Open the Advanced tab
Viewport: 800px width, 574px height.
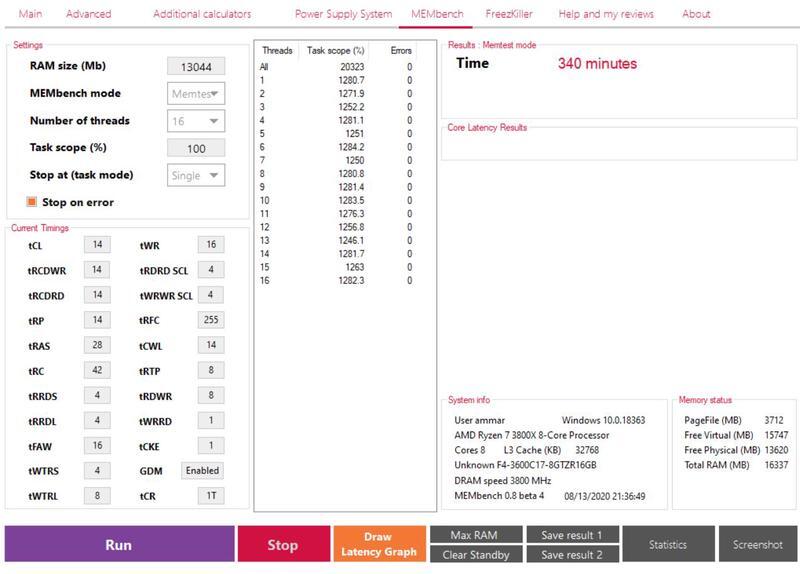(88, 14)
